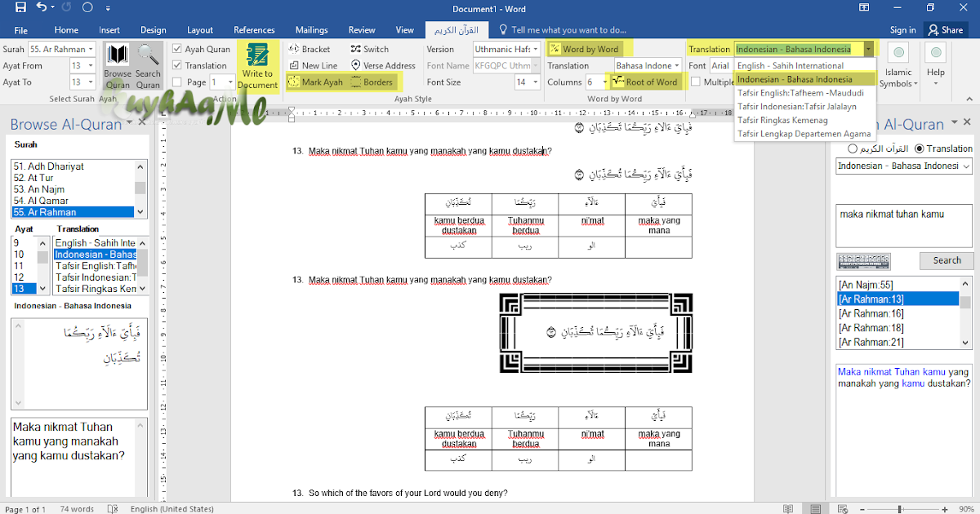Undo the last action

click(x=41, y=7)
